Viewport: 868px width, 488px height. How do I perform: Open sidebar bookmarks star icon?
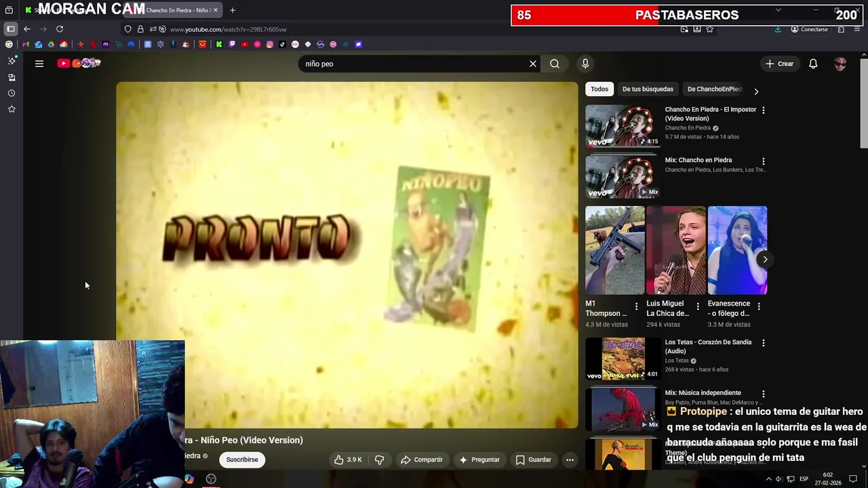(12, 109)
